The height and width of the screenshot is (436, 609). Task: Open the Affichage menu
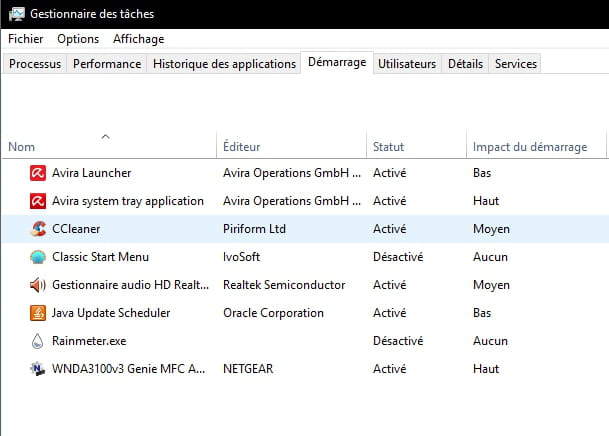point(139,39)
